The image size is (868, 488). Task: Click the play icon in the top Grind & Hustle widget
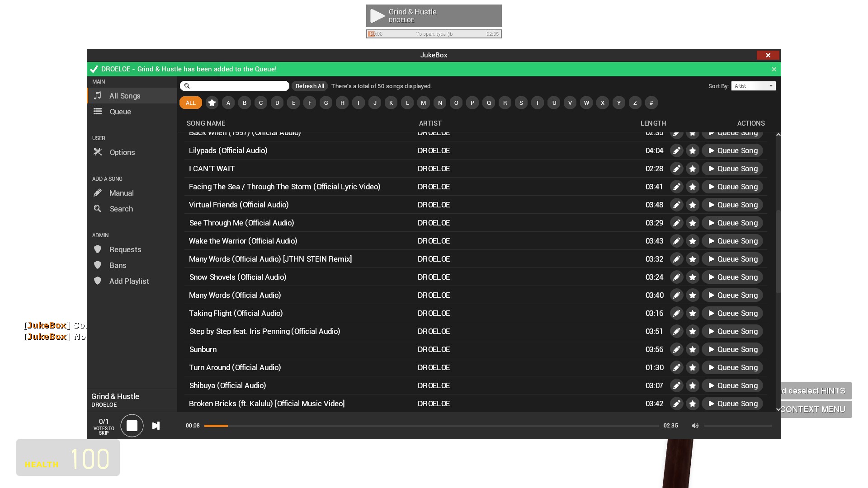click(377, 16)
